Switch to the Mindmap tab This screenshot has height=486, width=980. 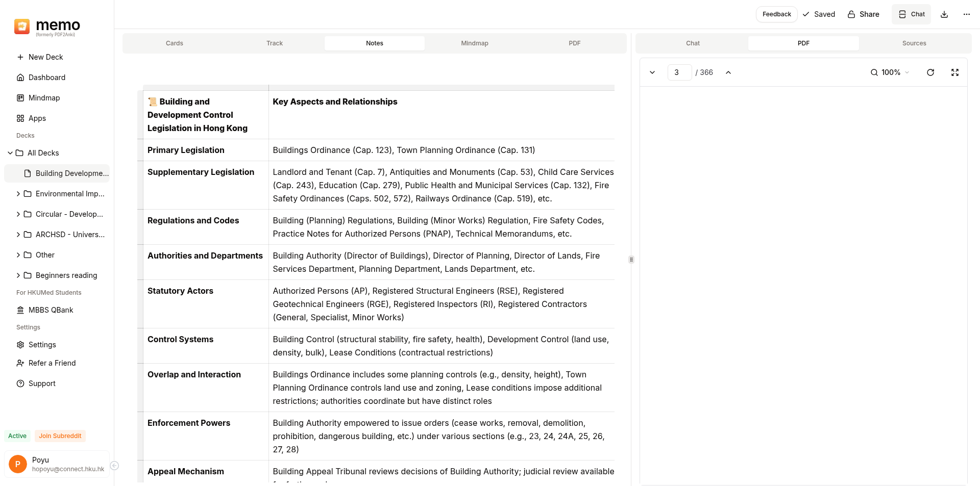tap(474, 43)
